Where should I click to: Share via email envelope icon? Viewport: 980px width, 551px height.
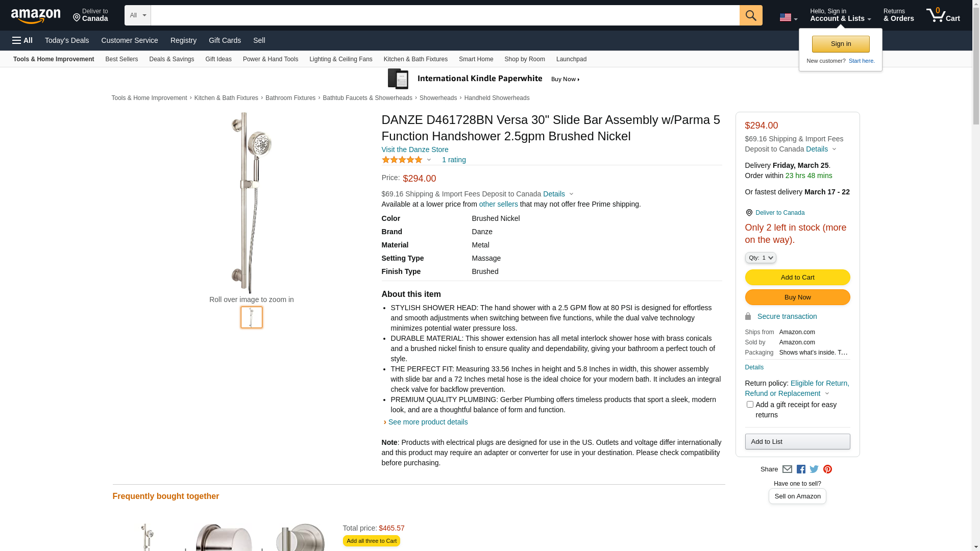point(787,469)
